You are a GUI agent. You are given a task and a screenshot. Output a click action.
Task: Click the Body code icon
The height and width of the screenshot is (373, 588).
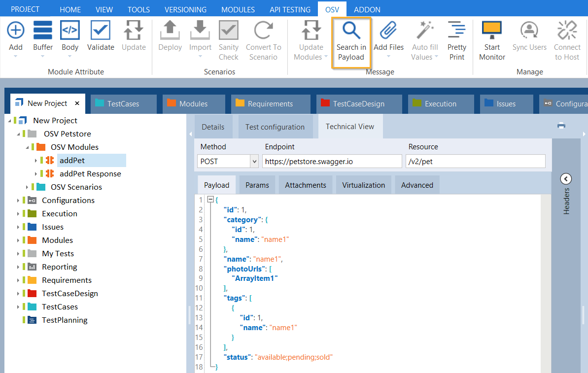(70, 31)
